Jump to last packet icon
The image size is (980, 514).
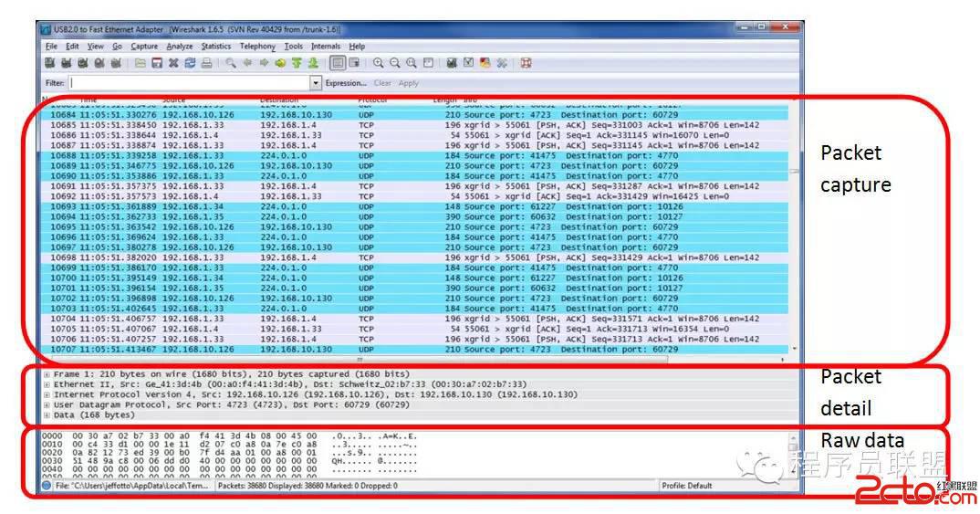click(x=313, y=63)
